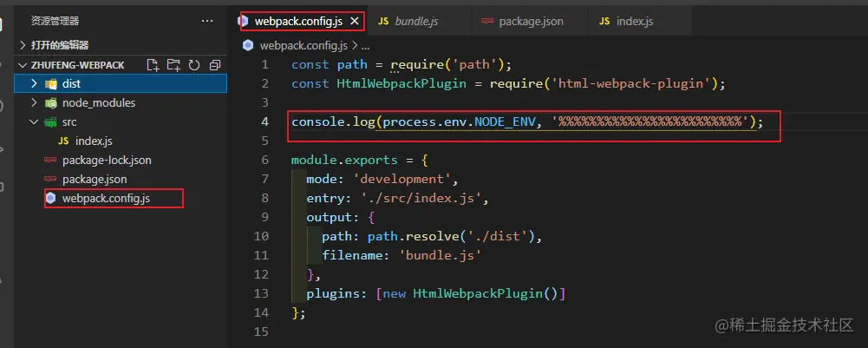Click the dist folder icon
Screen dimensions: 868x348
click(x=51, y=83)
